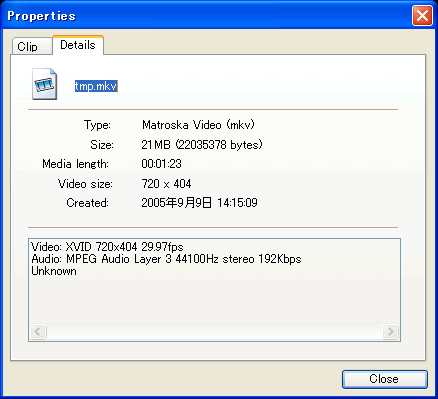
Task: Click the 'Size:' label
Action: coord(102,145)
